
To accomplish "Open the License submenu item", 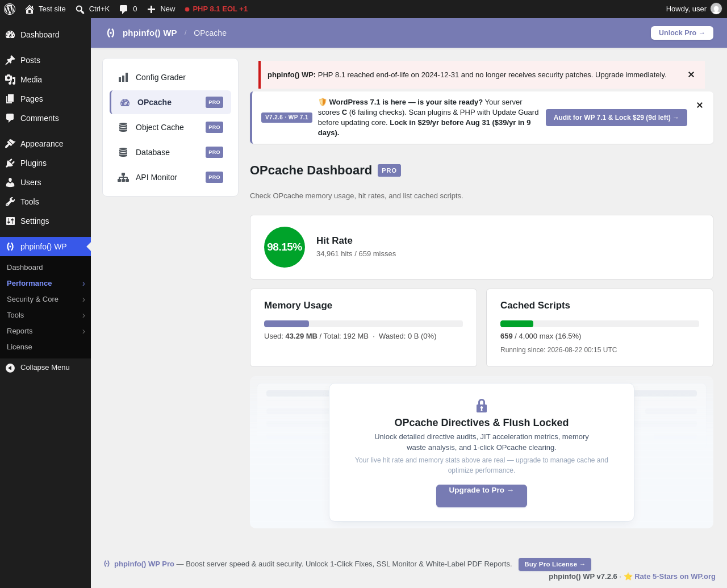I will [x=19, y=347].
